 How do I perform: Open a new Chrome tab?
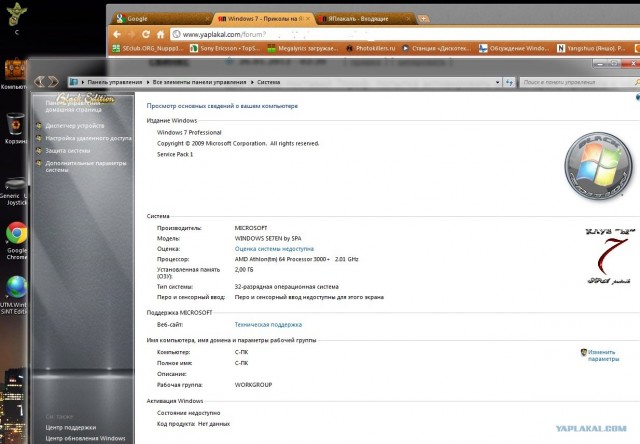click(423, 19)
